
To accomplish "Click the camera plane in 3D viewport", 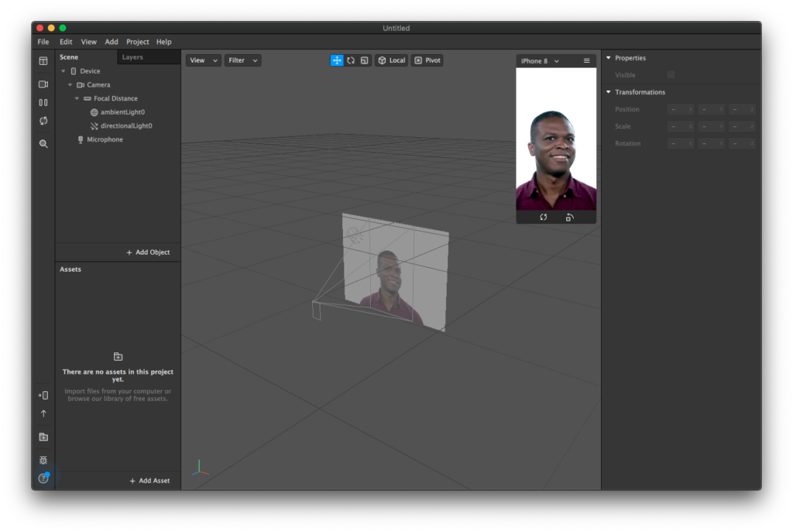I will pyautogui.click(x=396, y=273).
